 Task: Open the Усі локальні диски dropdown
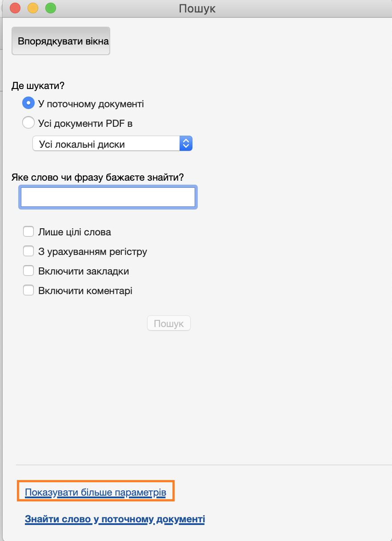point(107,144)
